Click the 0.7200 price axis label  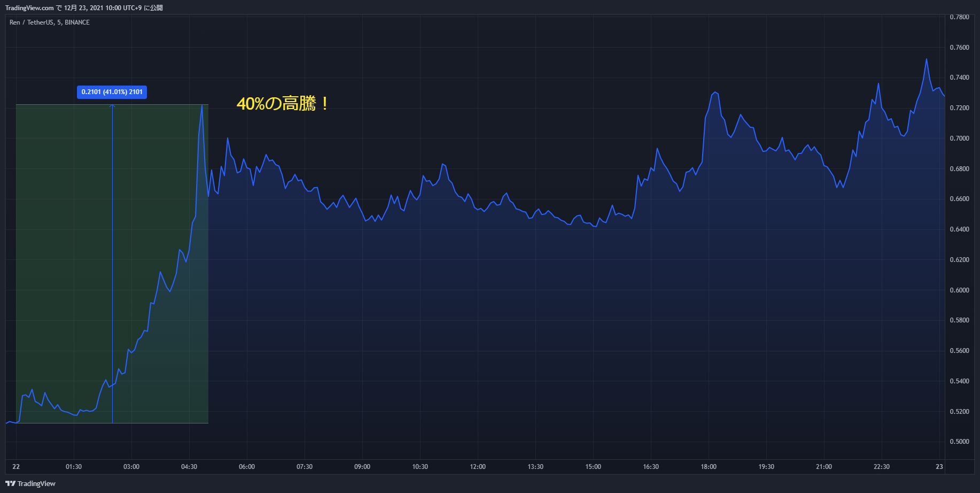[x=959, y=108]
